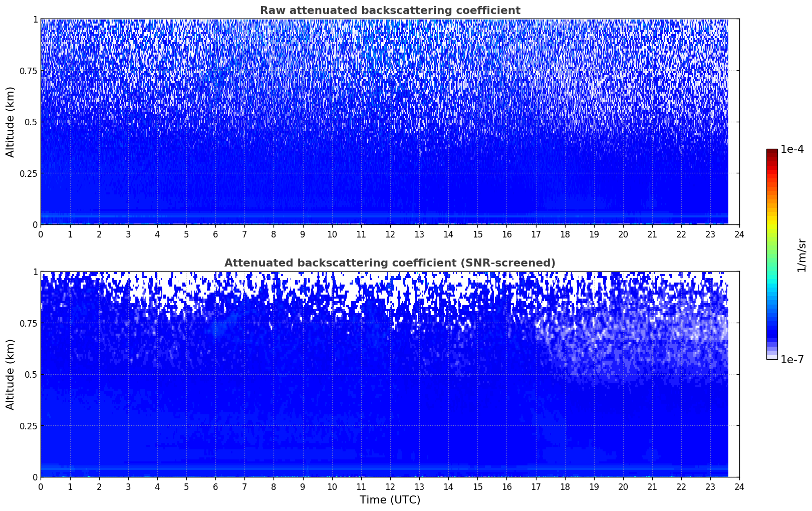812x511 pixels.
Task: Click hour 0 tick on top plot time axis
Action: (41, 234)
